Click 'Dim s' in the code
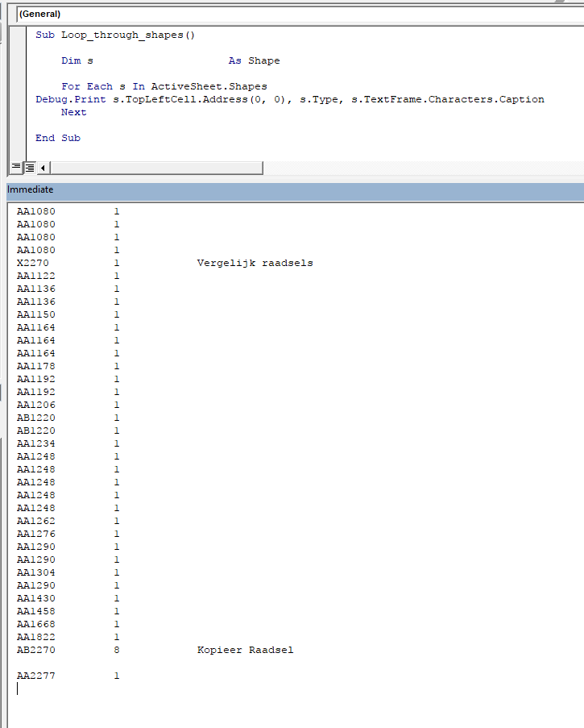584x728 pixels. pos(77,60)
